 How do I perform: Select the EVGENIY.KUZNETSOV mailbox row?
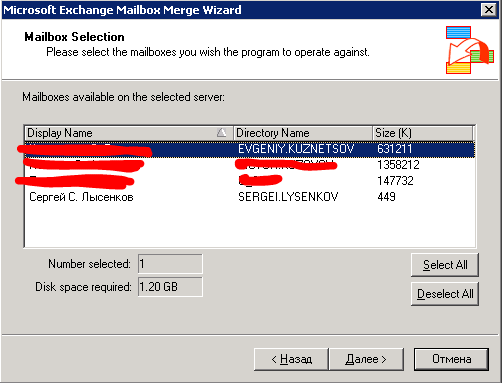tap(250, 149)
